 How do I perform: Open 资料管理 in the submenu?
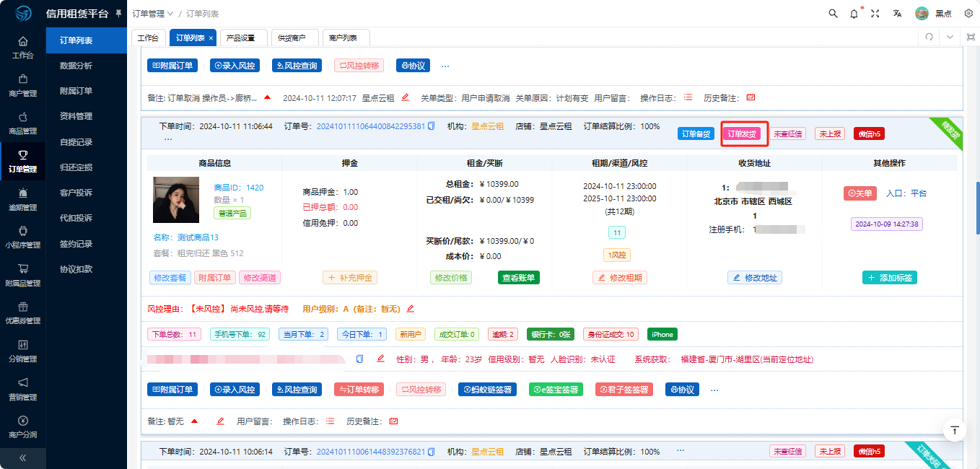pos(76,116)
